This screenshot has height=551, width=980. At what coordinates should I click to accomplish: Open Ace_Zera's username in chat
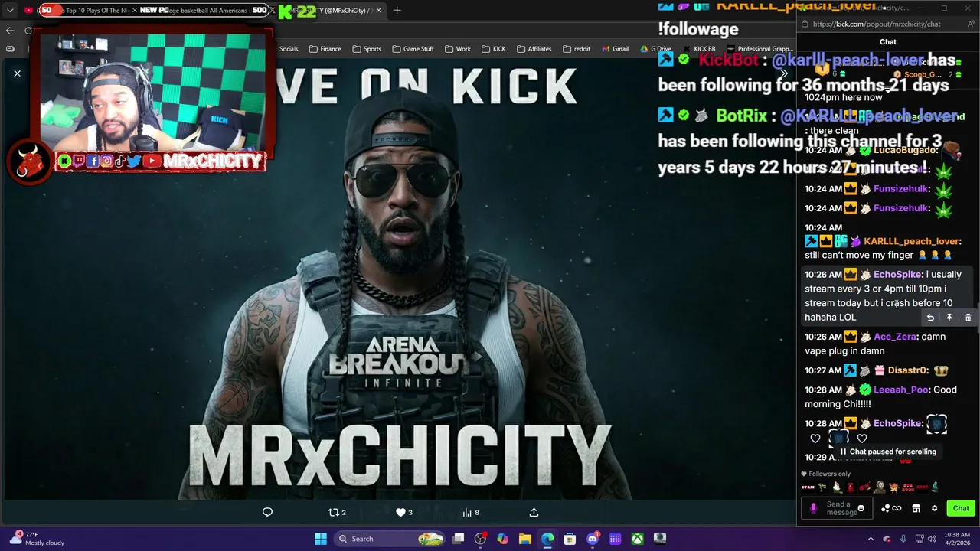(895, 337)
